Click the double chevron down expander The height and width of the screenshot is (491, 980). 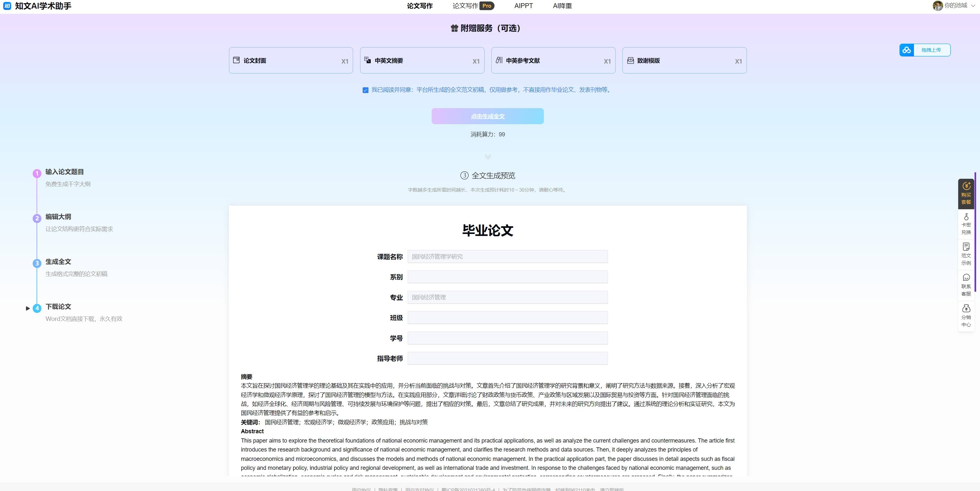[488, 156]
